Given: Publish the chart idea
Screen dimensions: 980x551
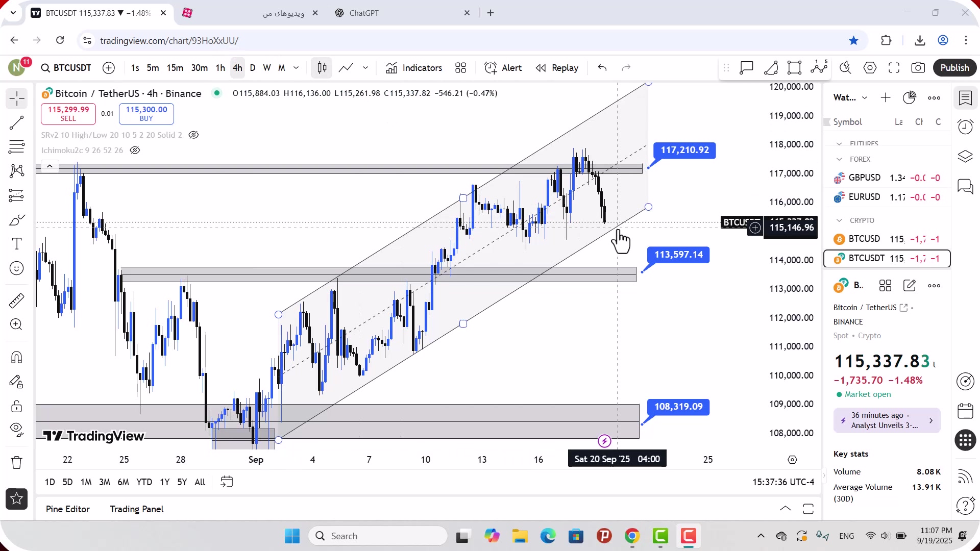Looking at the screenshot, I should point(955,68).
